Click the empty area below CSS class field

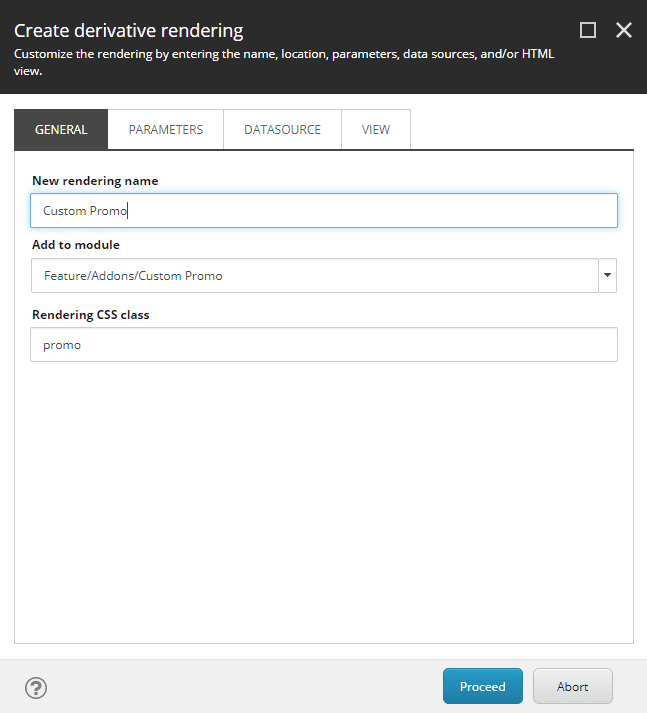pyautogui.click(x=323, y=500)
